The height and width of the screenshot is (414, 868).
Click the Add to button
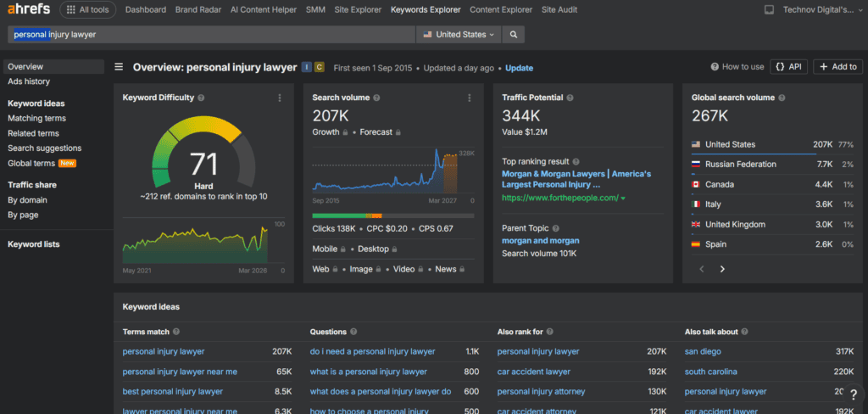[x=837, y=66]
